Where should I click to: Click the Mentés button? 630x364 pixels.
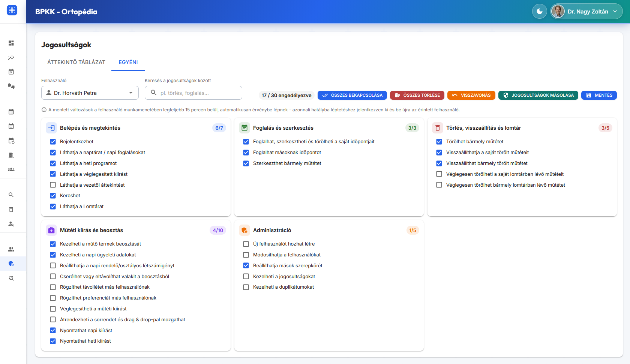[599, 95]
